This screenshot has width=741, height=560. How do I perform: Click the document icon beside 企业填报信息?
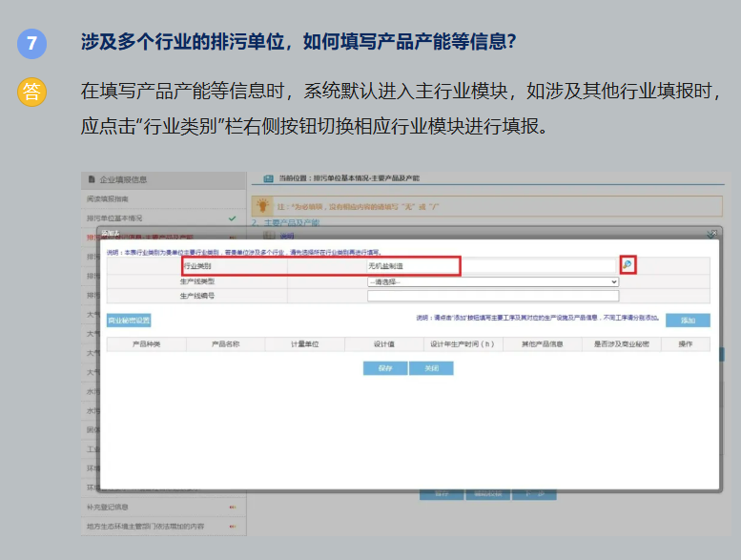pyautogui.click(x=92, y=178)
